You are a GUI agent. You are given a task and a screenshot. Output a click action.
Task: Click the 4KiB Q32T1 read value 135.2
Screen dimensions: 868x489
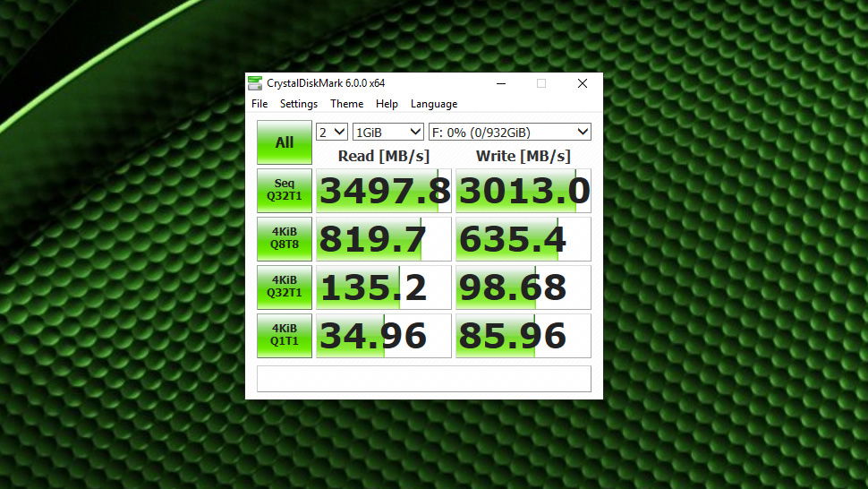(384, 287)
